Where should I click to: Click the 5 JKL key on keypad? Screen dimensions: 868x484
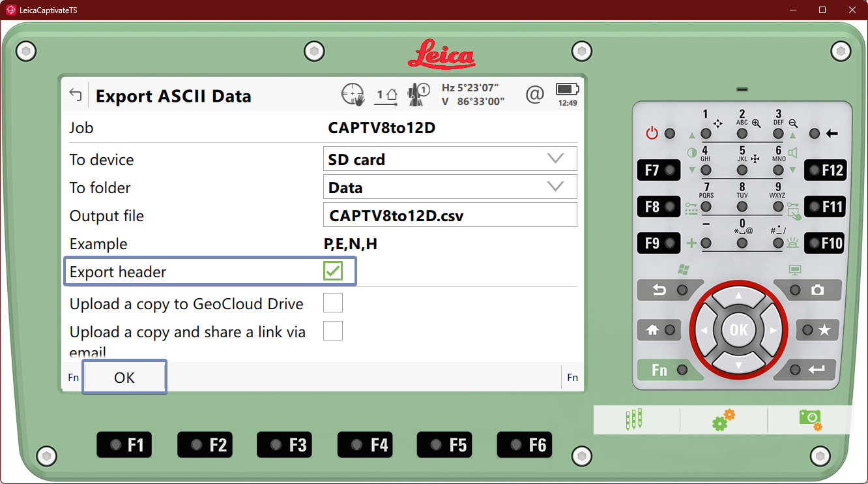[742, 170]
